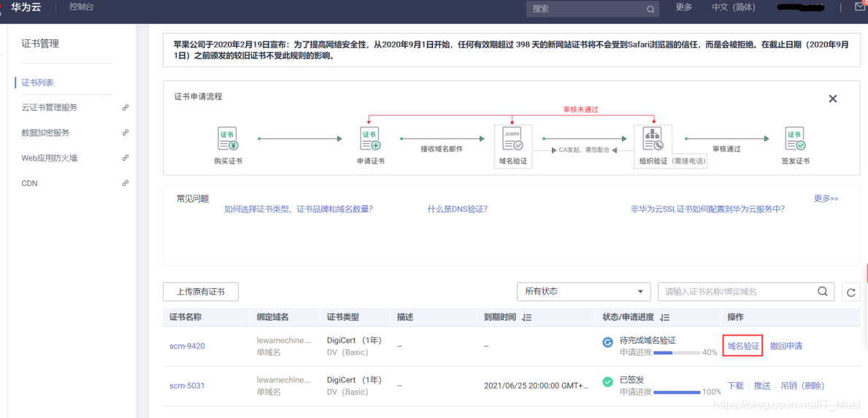The image size is (868, 418).
Task: Click 更多>> in 常见问题 section
Action: pyautogui.click(x=826, y=198)
